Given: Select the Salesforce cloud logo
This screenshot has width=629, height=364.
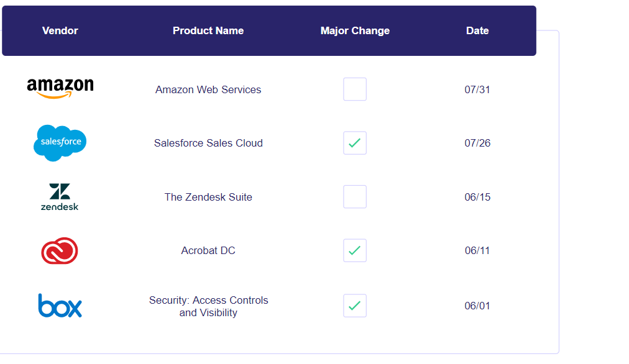Looking at the screenshot, I should (x=60, y=143).
